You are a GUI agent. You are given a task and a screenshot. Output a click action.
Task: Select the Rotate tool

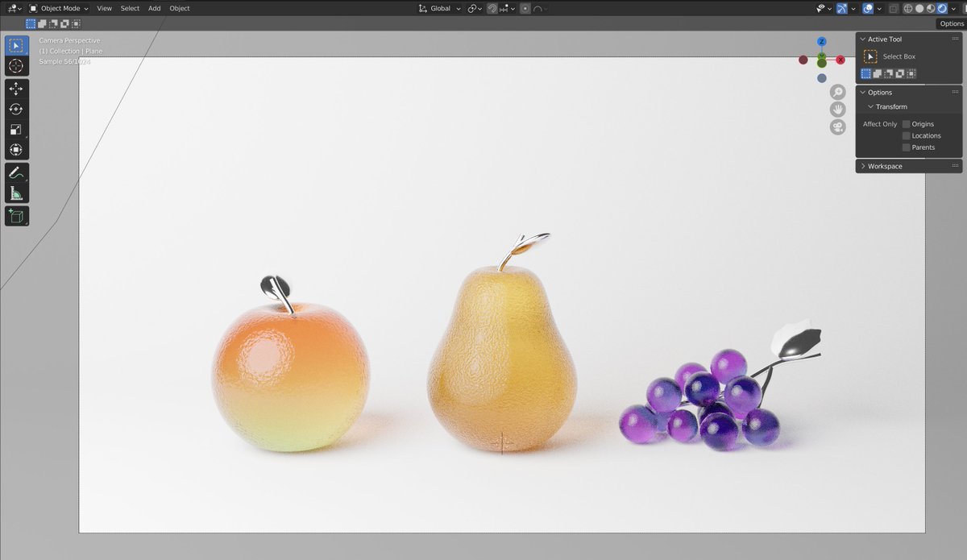(16, 109)
